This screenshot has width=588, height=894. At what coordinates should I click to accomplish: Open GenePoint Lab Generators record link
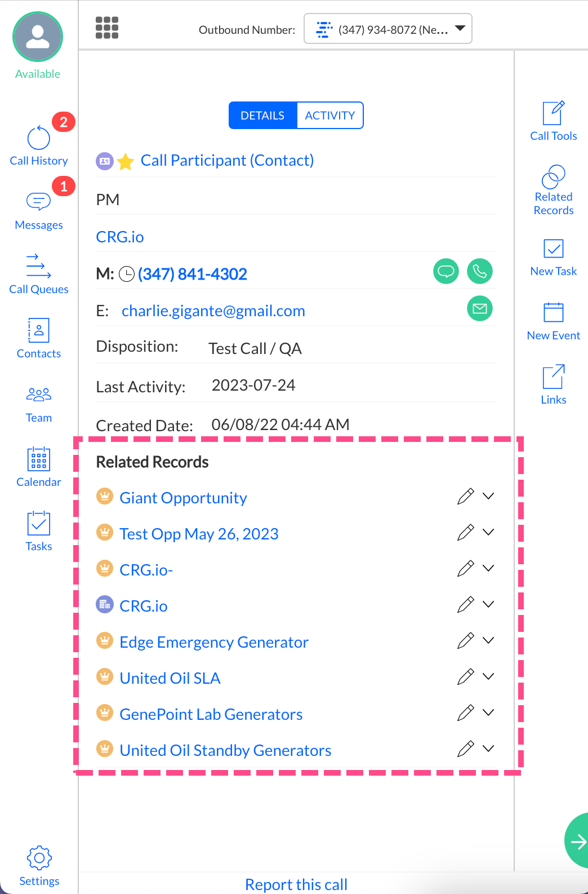point(211,714)
